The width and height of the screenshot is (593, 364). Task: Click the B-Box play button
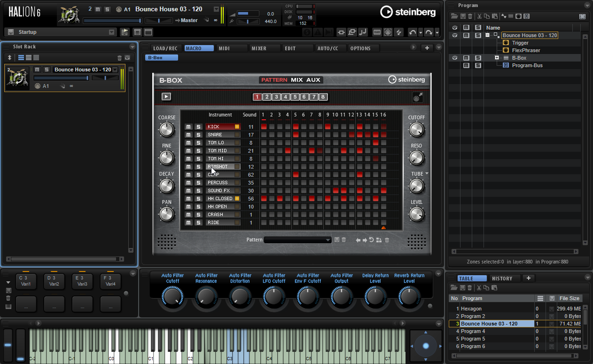166,97
